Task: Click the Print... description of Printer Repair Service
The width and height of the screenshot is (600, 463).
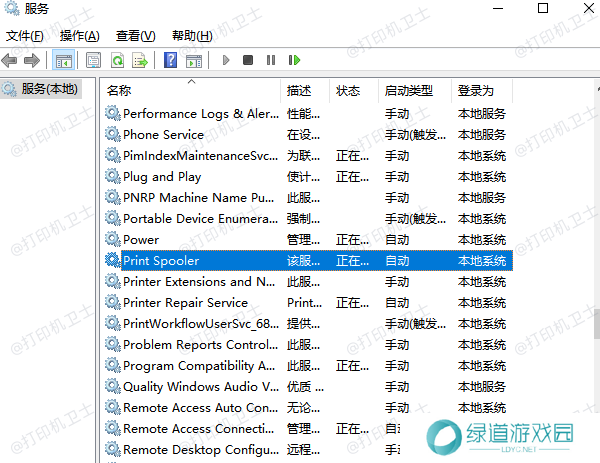Action: point(305,303)
